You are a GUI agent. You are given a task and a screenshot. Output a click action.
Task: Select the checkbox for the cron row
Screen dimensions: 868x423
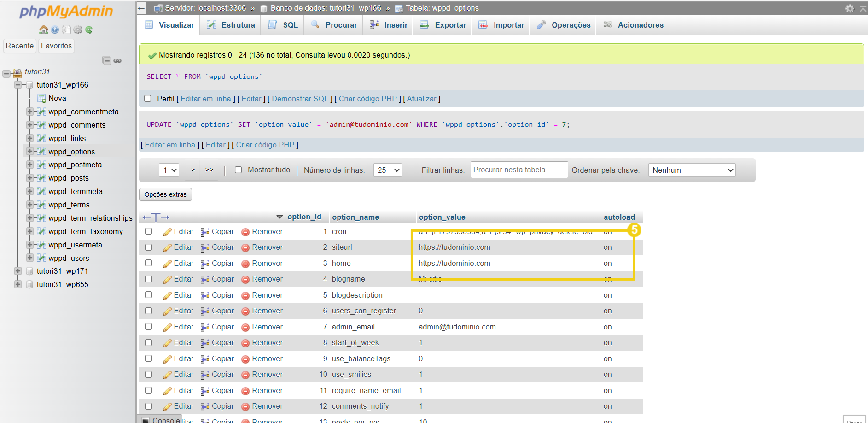click(x=148, y=231)
